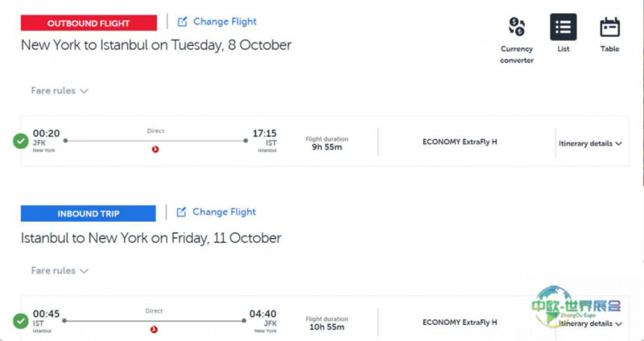644x341 pixels.
Task: Expand inbound Fare rules dropdown
Action: click(60, 271)
